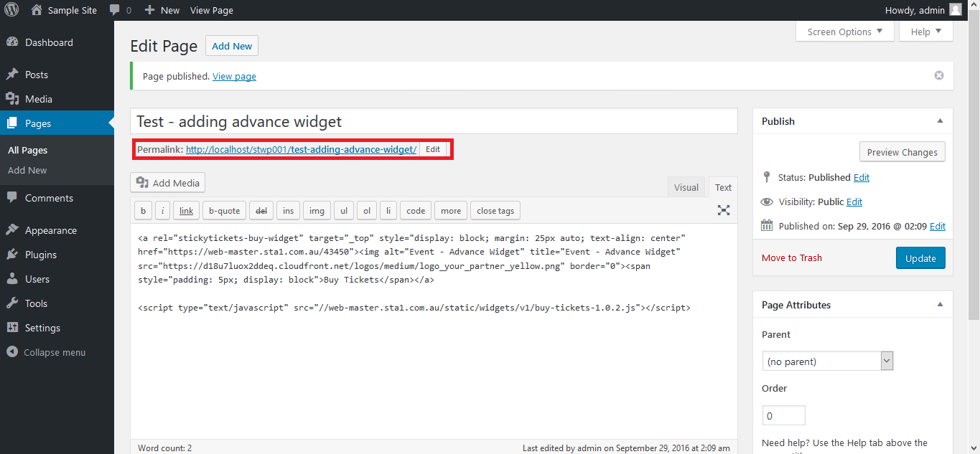Click the admin avatar image
The height and width of the screenshot is (454, 980).
coord(955,10)
